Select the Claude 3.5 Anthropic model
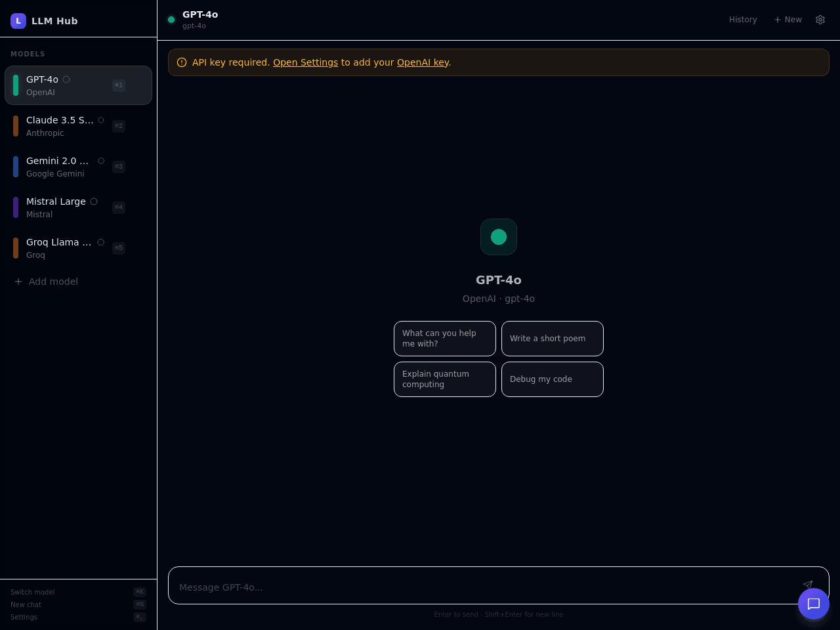Screen dimensions: 840x630 [79, 126]
